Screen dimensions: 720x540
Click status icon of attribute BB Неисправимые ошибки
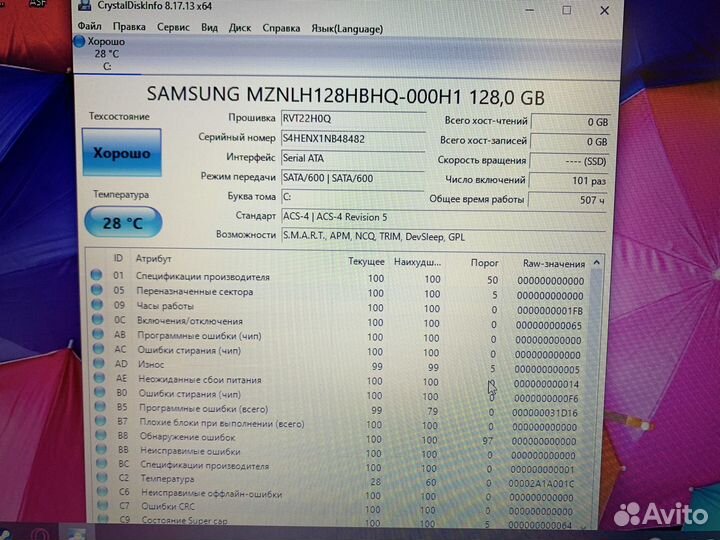(101, 449)
